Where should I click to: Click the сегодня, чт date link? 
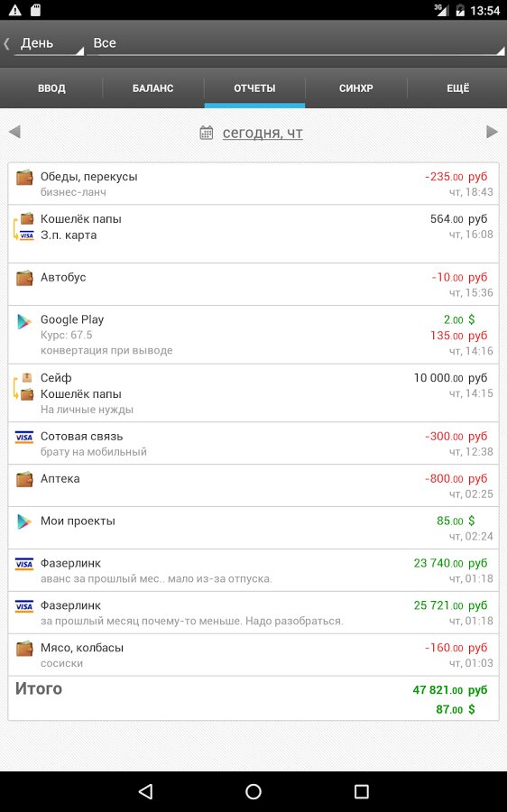tap(263, 134)
